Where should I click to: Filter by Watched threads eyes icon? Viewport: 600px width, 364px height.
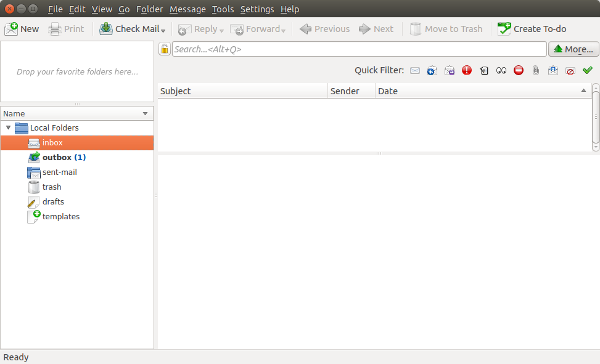point(501,71)
